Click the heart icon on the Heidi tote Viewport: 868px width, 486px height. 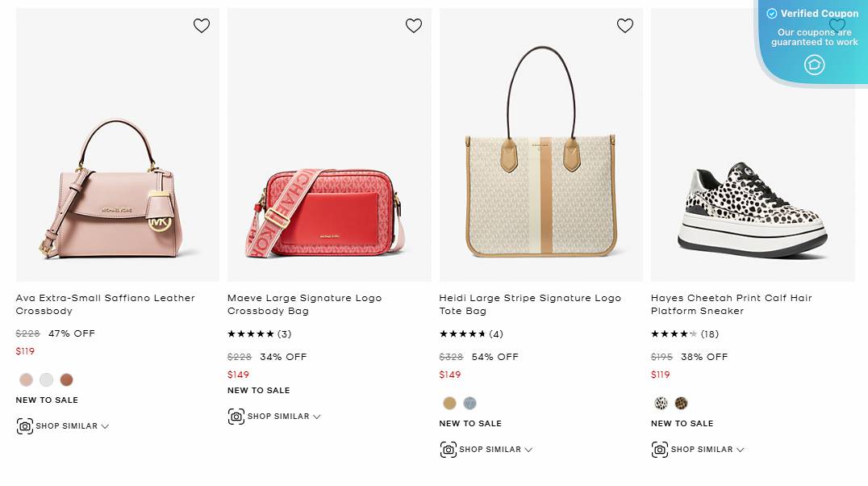[625, 25]
